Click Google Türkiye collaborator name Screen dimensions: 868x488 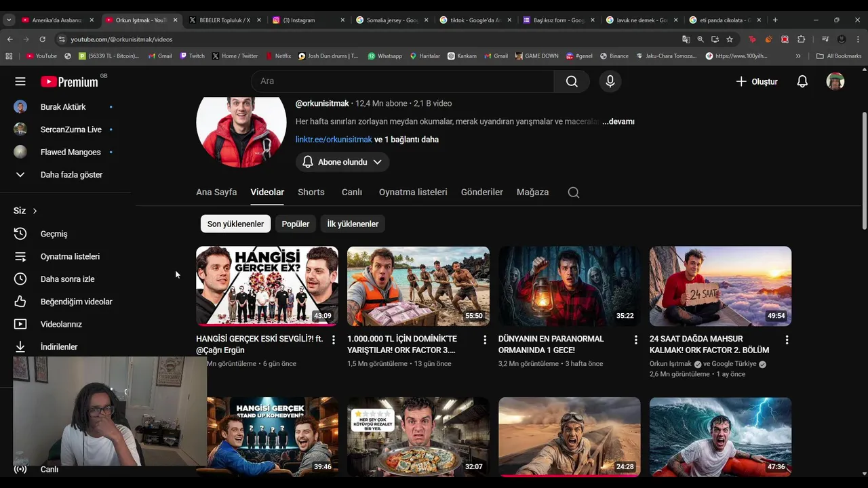pyautogui.click(x=734, y=364)
